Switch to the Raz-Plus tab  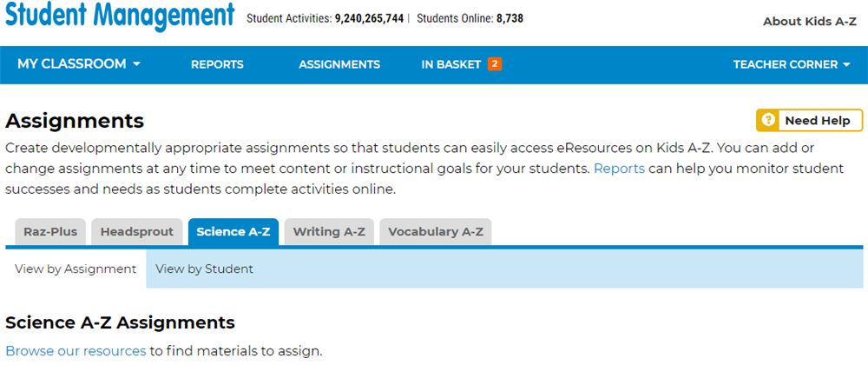coord(50,232)
